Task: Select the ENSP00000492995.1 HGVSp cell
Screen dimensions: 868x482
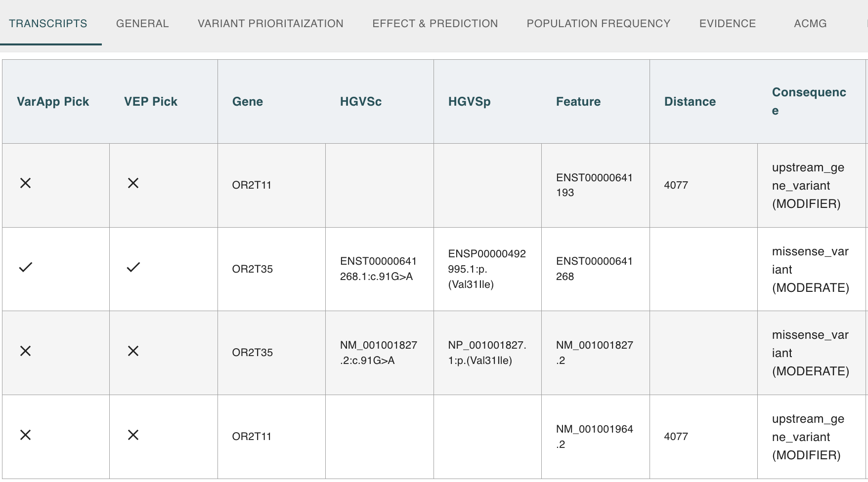Action: click(487, 269)
